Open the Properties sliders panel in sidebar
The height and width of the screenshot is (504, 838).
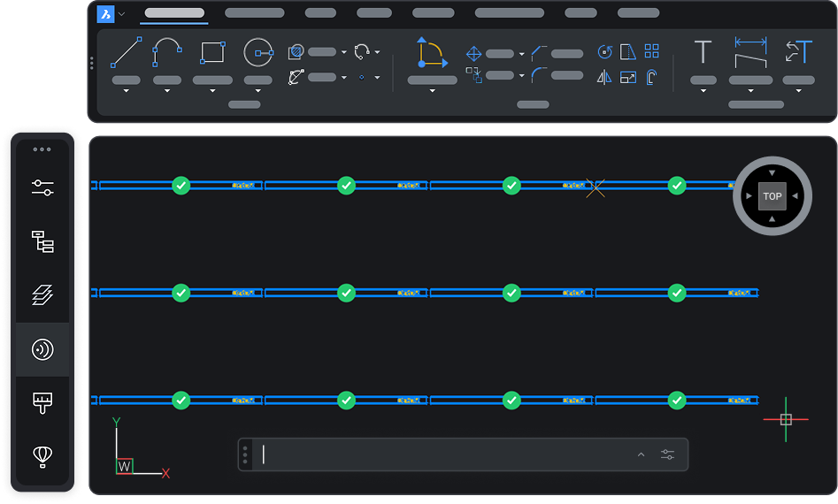[x=42, y=188]
